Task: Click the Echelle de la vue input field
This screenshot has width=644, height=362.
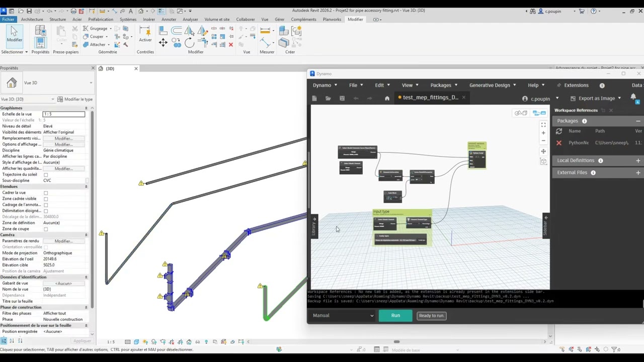Action: pyautogui.click(x=63, y=114)
